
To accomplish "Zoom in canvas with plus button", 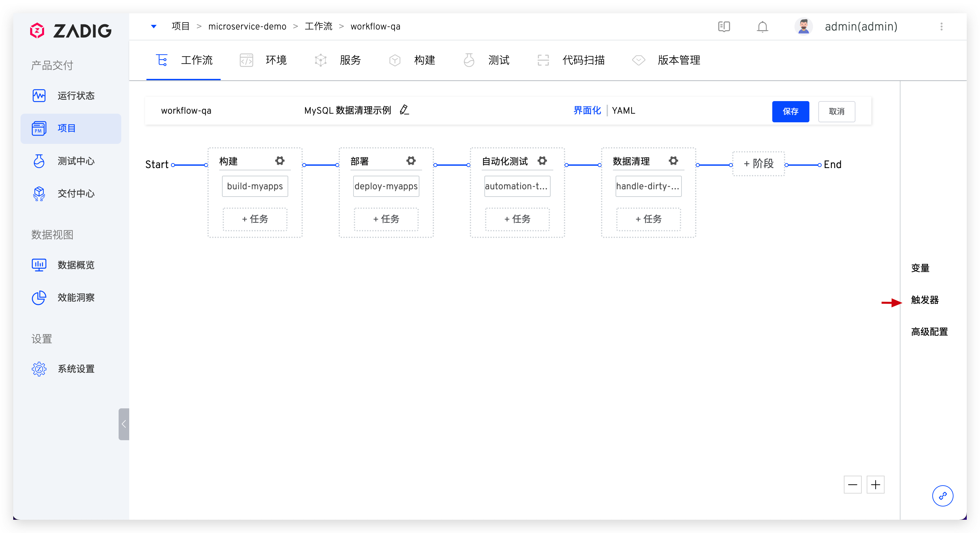I will coord(875,485).
